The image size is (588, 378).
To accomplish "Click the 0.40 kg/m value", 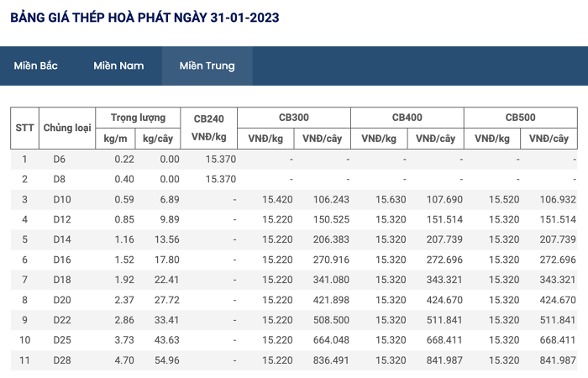I will pyautogui.click(x=124, y=179).
